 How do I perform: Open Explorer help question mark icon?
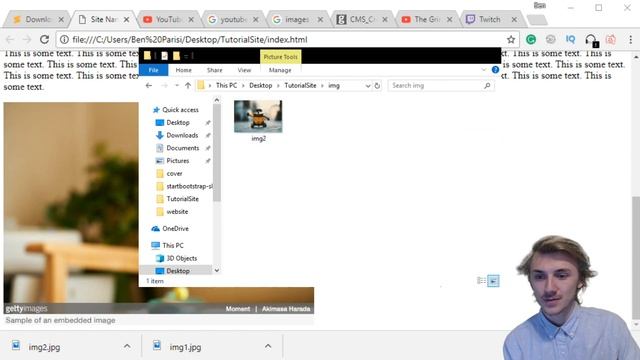point(495,70)
